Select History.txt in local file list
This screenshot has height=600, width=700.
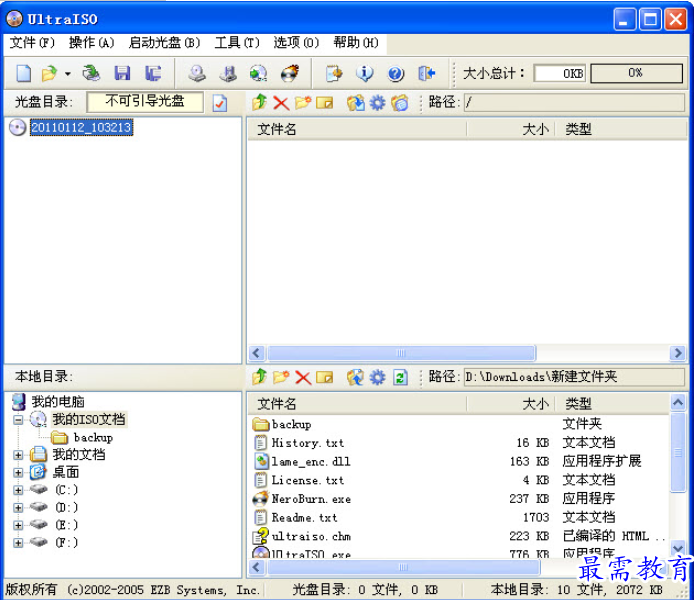tap(308, 443)
